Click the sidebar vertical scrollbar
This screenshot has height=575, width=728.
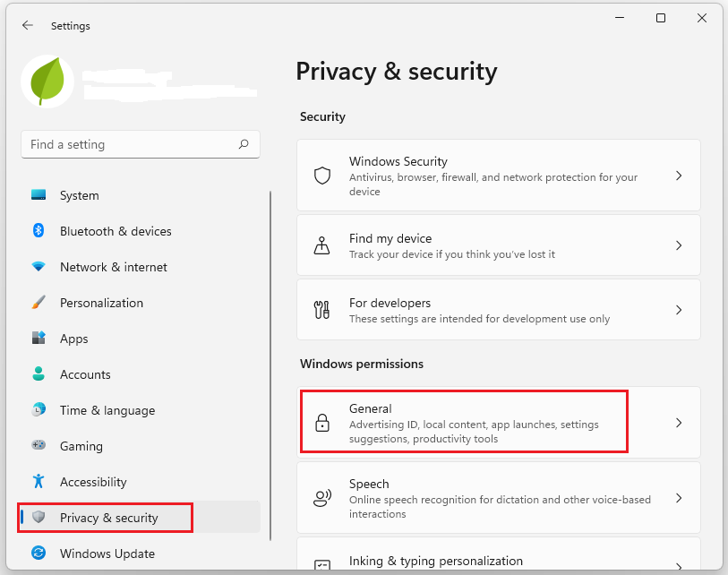coord(270,365)
